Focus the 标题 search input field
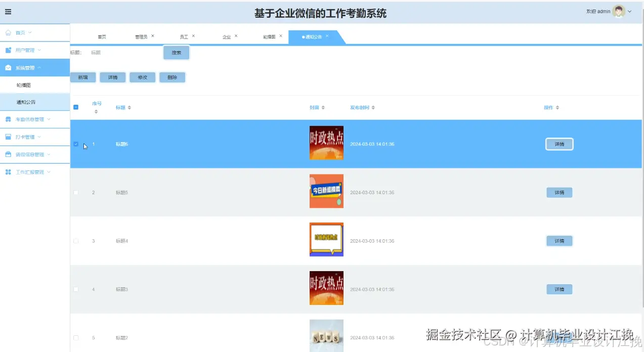The image size is (644, 352). point(123,53)
